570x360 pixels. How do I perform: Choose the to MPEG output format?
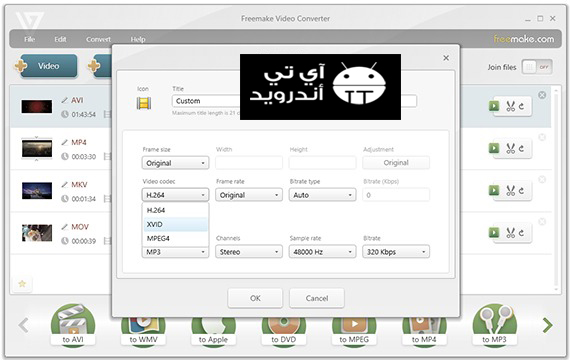tap(354, 331)
